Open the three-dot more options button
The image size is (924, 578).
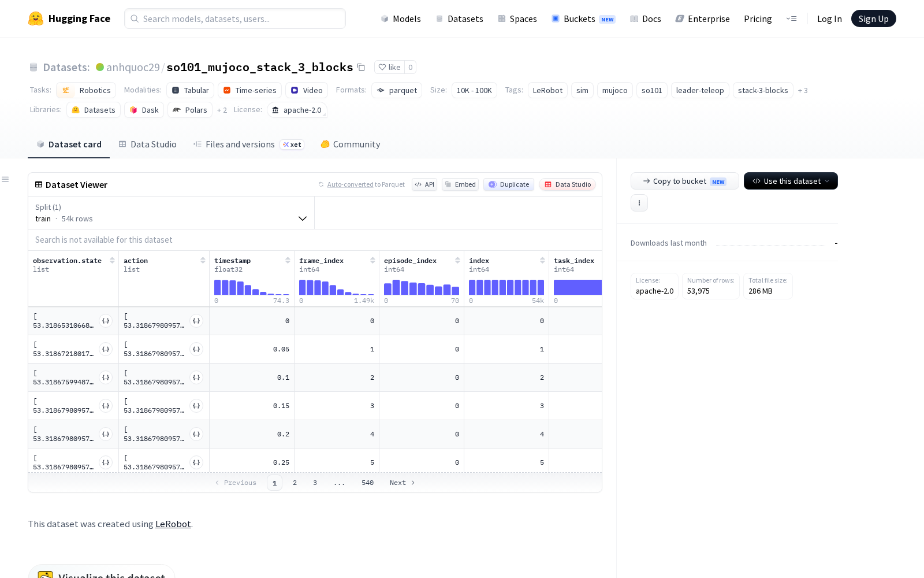point(639,203)
